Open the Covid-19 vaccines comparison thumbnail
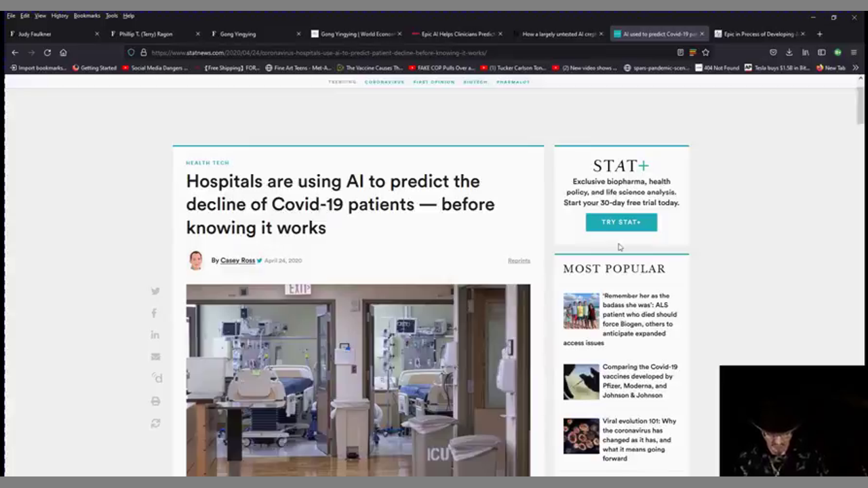868x488 pixels. pos(581,382)
